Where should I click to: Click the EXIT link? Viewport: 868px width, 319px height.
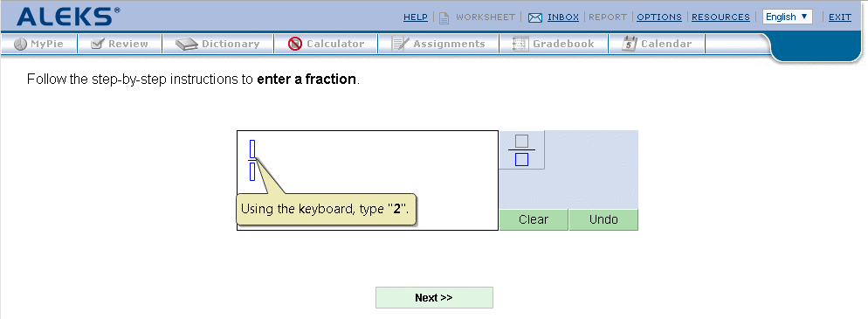click(x=840, y=17)
